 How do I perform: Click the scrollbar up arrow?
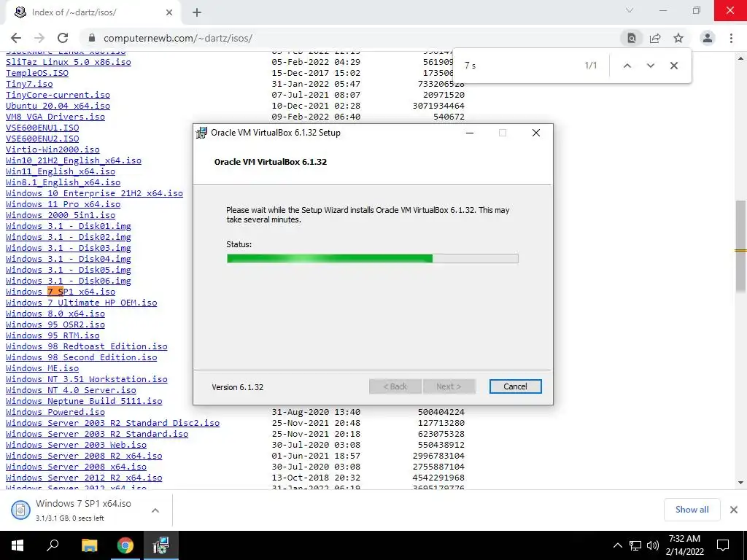pos(740,58)
